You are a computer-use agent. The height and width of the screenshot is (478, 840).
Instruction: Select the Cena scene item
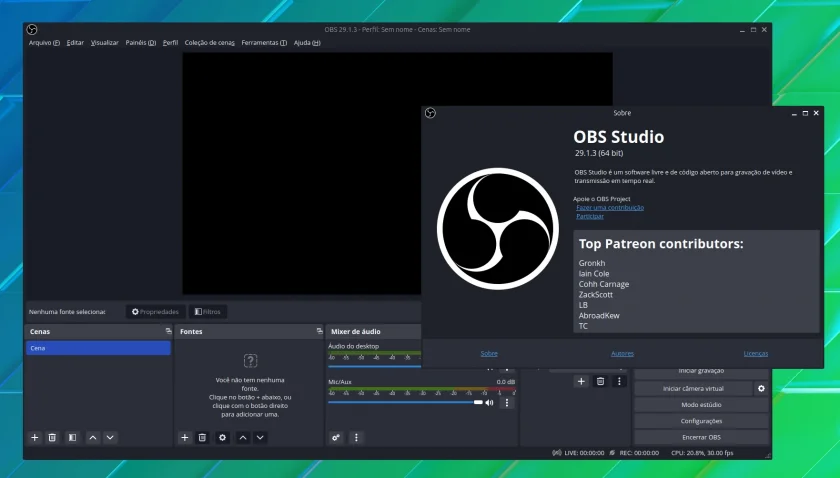tap(99, 348)
